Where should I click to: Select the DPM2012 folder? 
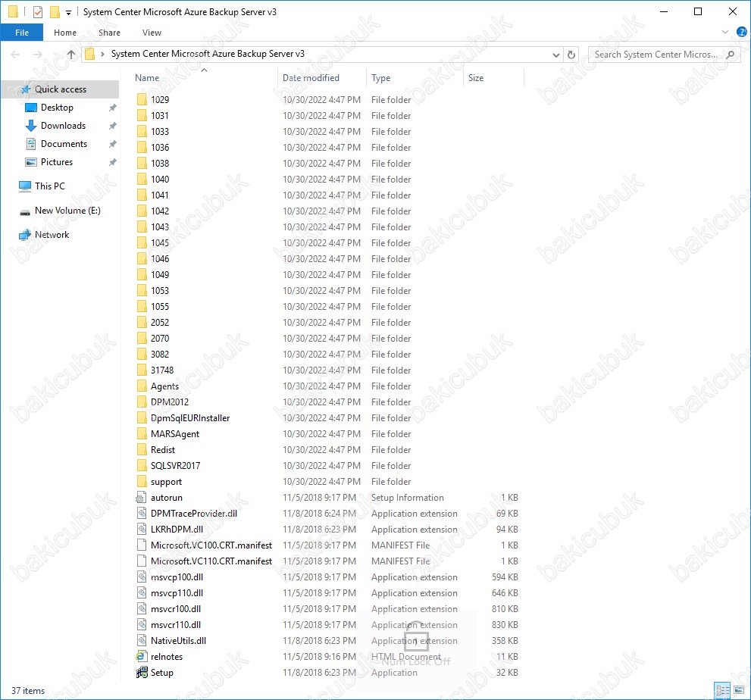click(x=170, y=402)
